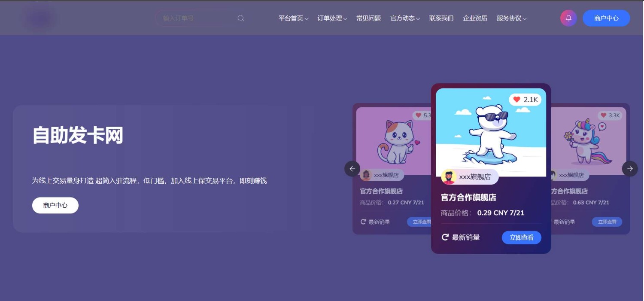Viewport: 644px width, 301px height.
Task: Click the site logo in the top left
Action: pos(40,18)
